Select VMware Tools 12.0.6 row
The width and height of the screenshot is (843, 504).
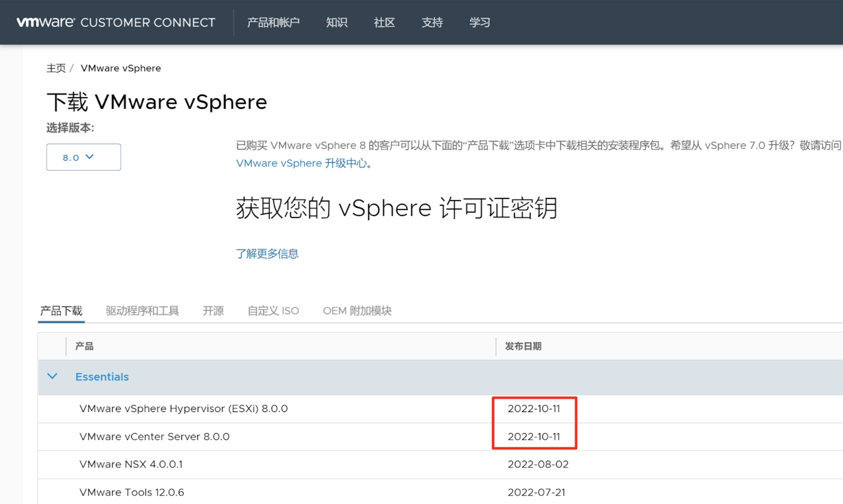tap(441, 492)
